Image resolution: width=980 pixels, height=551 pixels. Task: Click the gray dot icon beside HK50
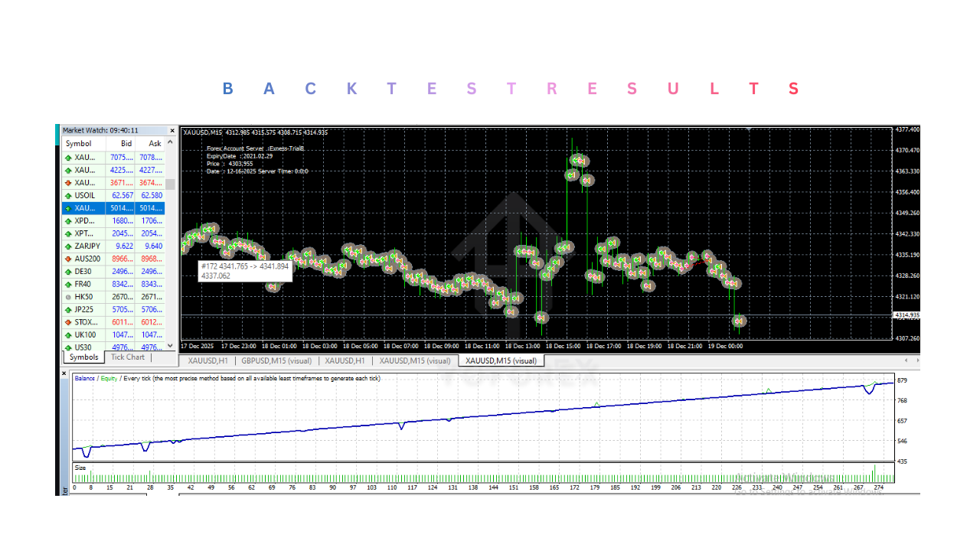click(68, 297)
